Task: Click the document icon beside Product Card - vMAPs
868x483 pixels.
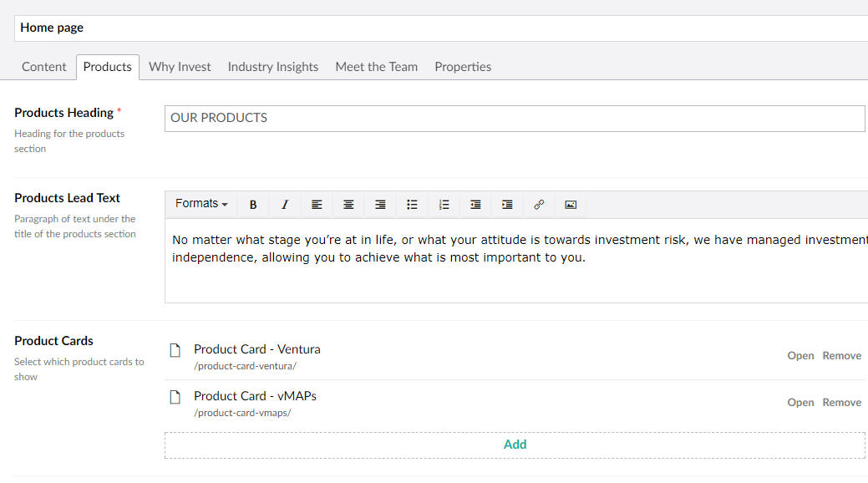Action: click(x=175, y=397)
